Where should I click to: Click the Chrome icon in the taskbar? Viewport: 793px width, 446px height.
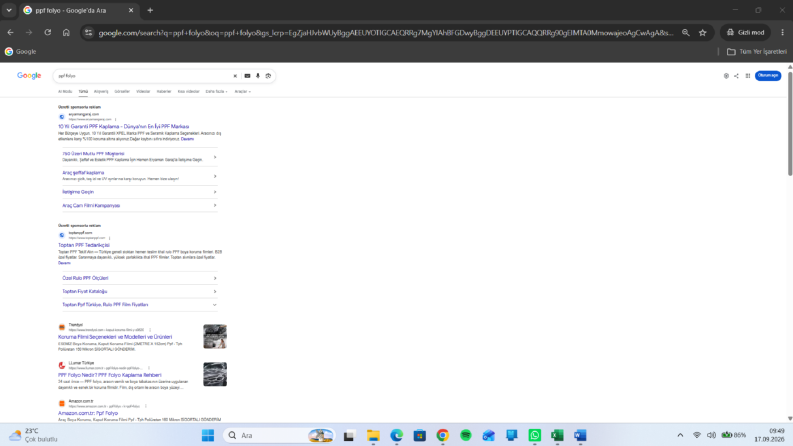coord(443,435)
